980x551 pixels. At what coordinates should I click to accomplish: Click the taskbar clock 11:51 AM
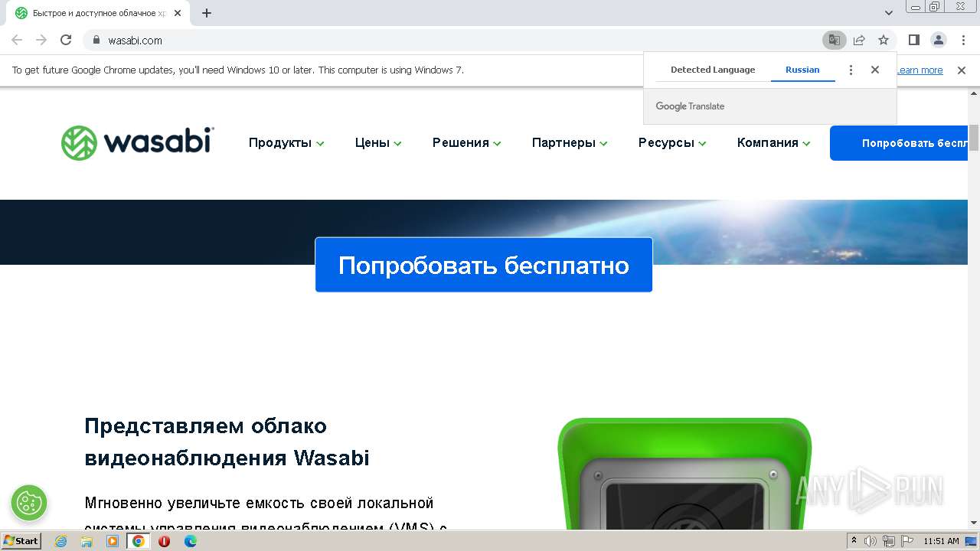click(x=941, y=541)
